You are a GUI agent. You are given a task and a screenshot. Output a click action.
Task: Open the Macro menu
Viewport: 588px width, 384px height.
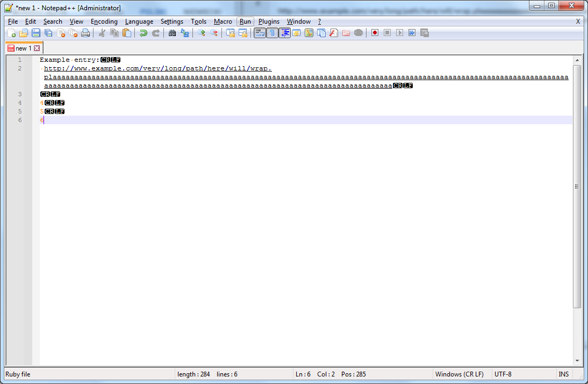tap(223, 22)
